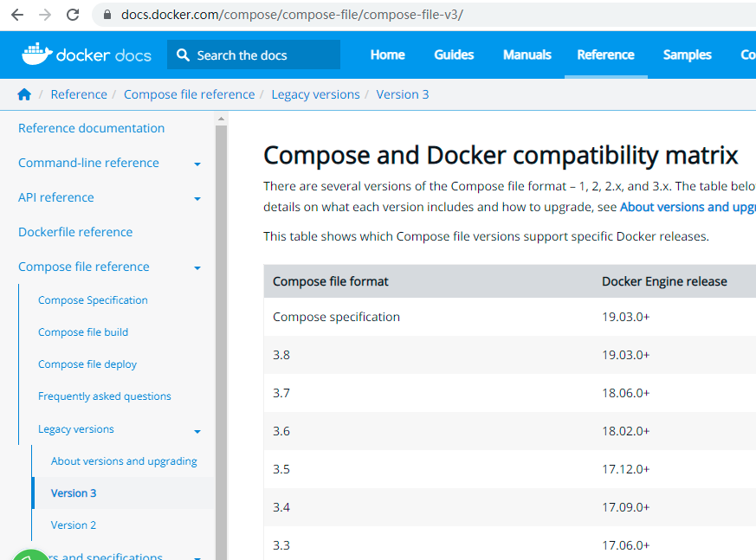
Task: Open the Manuals nav tab
Action: click(x=527, y=55)
